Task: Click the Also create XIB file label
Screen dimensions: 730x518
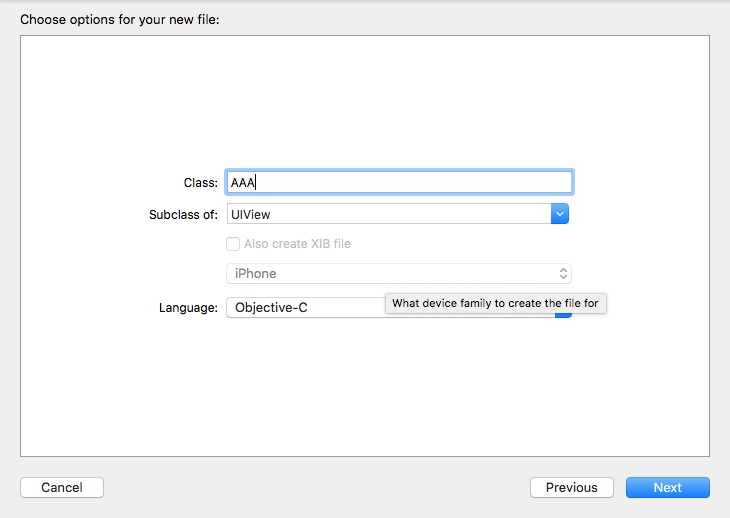Action: click(x=297, y=244)
